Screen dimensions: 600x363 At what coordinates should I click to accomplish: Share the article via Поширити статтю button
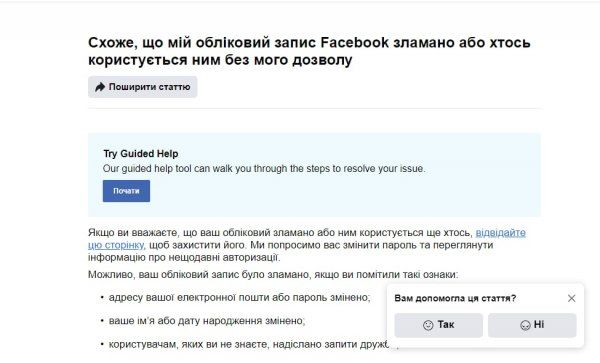click(x=143, y=87)
